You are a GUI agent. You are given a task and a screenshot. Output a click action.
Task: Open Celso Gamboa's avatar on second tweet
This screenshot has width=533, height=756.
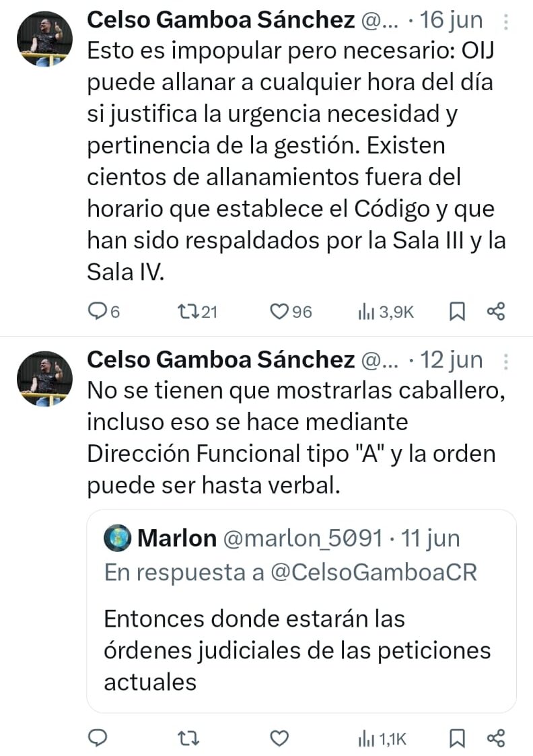coord(44,378)
